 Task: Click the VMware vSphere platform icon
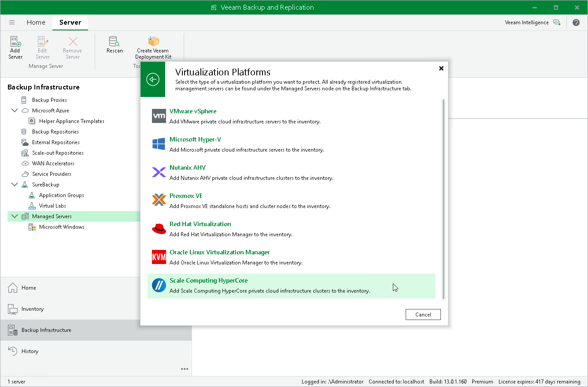coord(159,116)
